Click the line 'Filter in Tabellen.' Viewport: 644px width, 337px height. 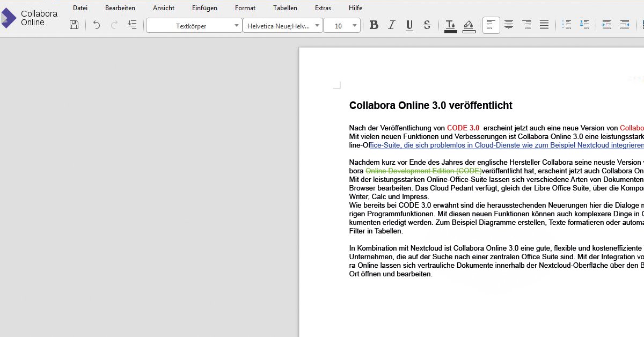pyautogui.click(x=376, y=231)
